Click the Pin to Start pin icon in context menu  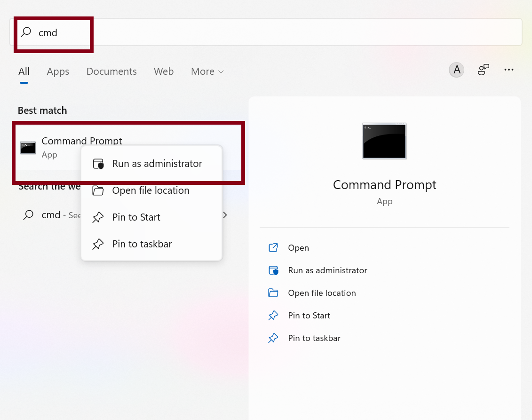pos(98,217)
